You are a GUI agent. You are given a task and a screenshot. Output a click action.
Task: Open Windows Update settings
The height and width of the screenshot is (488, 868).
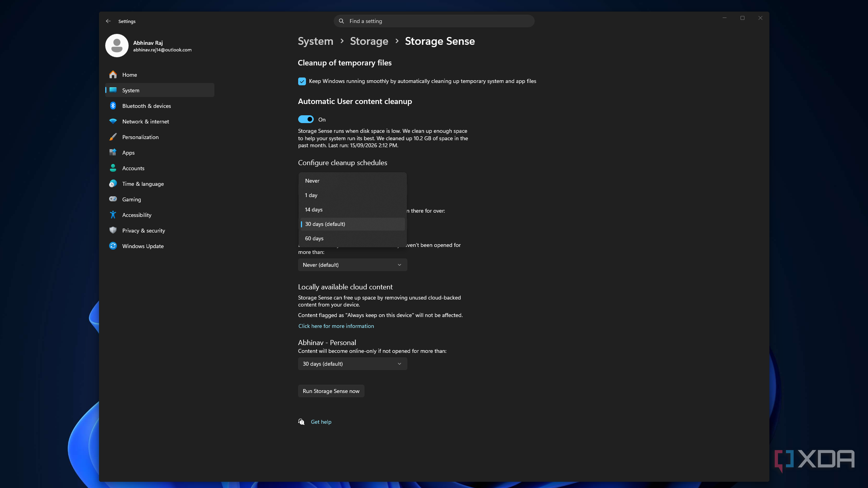coord(159,246)
